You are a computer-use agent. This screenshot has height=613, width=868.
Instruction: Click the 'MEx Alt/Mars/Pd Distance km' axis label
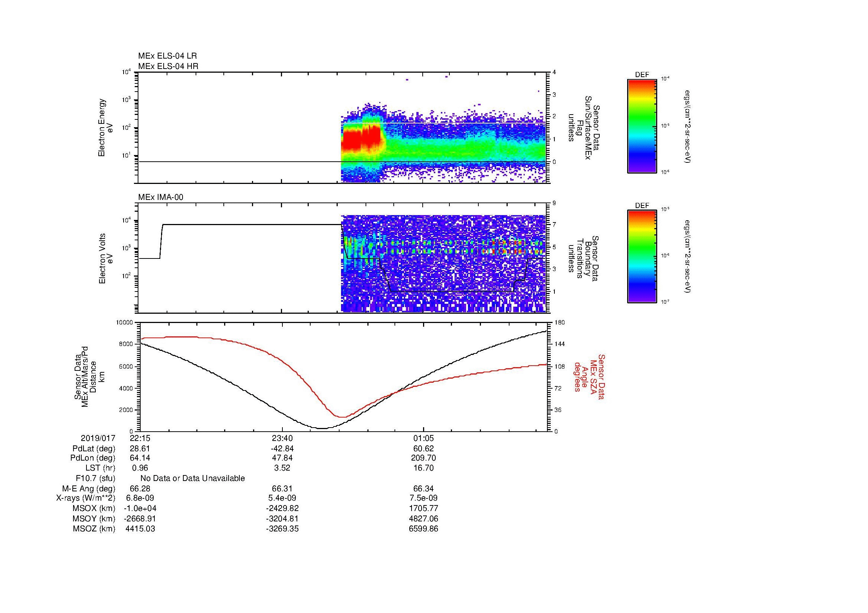click(89, 376)
